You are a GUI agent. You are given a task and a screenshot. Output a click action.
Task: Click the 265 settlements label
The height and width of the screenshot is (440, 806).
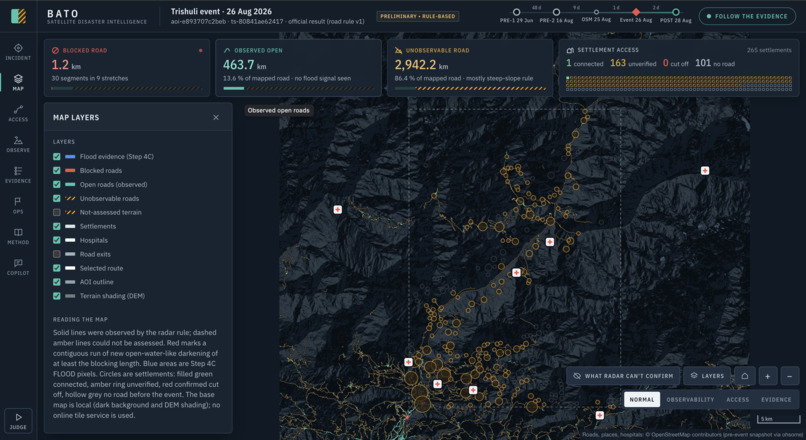click(x=769, y=50)
